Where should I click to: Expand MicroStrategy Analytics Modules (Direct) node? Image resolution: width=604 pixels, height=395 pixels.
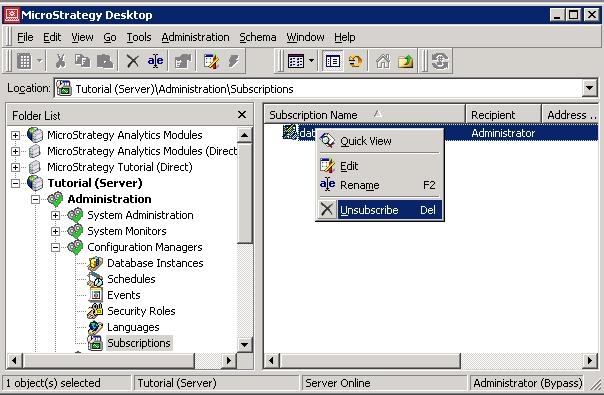15,151
